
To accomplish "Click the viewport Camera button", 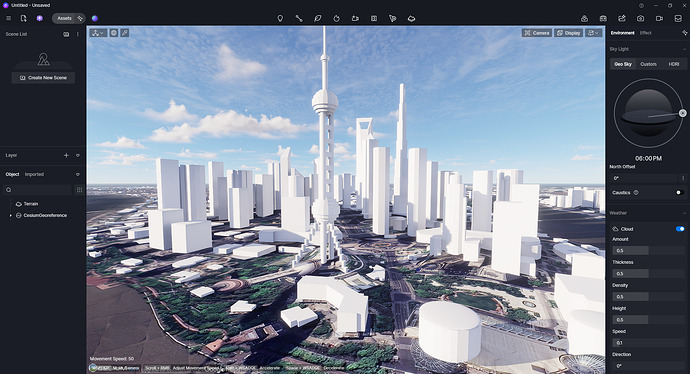I will tap(537, 33).
